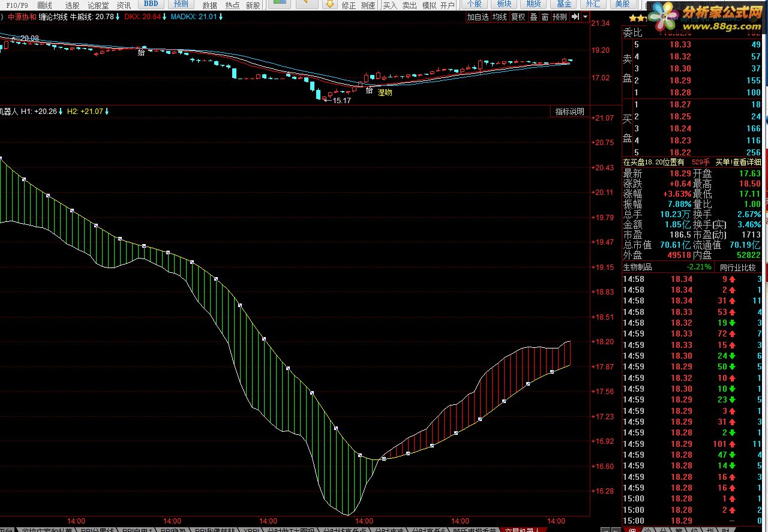Click the 狙 marker near 15.17 low
Viewport: 768px width, 532px height.
(x=369, y=91)
